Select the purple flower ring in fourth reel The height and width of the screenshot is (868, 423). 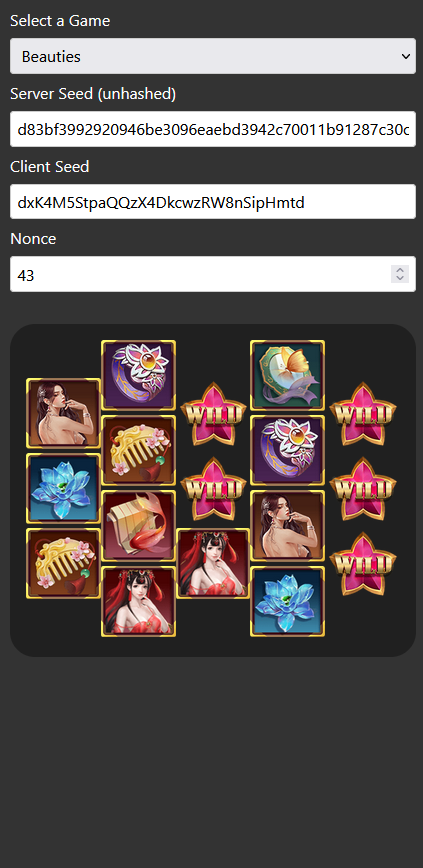click(287, 451)
